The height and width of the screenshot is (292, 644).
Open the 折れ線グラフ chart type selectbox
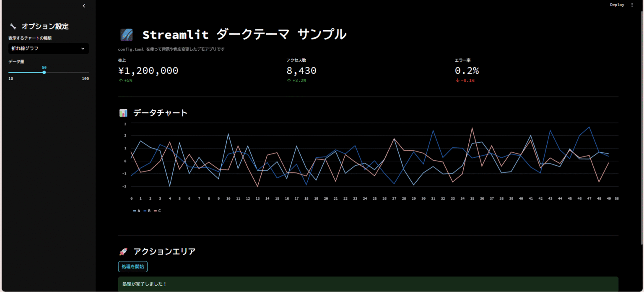[44, 49]
